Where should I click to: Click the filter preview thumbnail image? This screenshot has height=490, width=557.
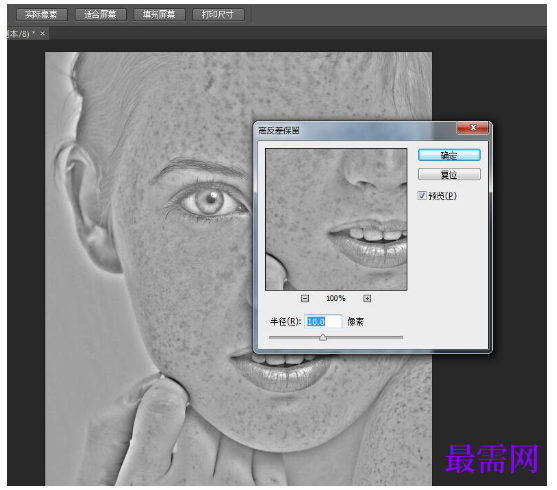pyautogui.click(x=336, y=219)
